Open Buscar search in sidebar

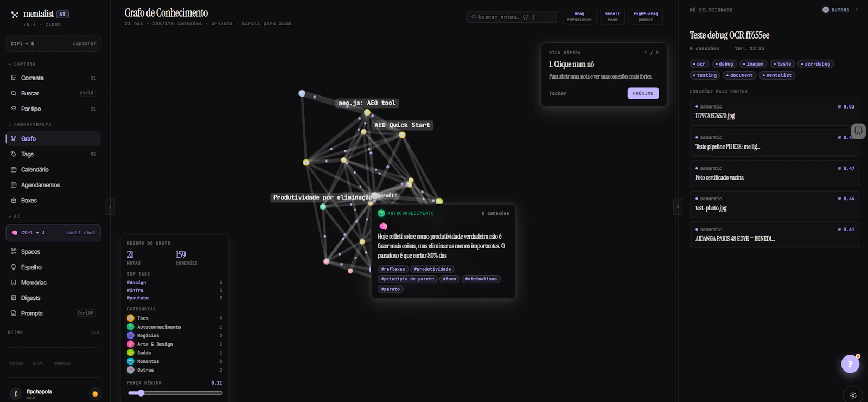[x=53, y=93]
